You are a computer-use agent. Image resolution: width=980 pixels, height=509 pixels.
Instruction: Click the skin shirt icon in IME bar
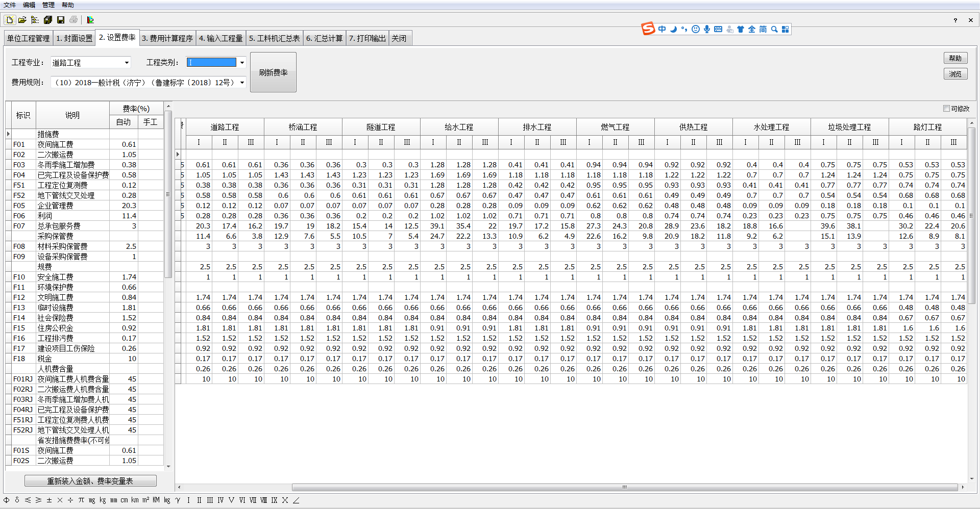pyautogui.click(x=741, y=29)
